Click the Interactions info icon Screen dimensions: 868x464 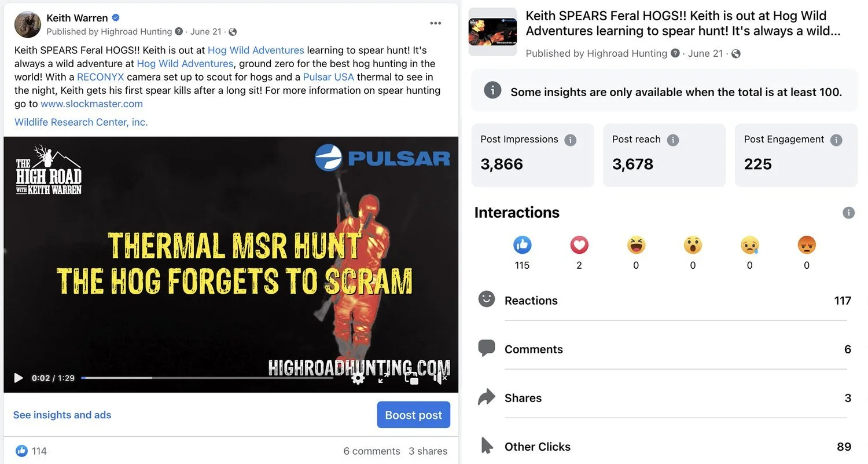click(848, 213)
